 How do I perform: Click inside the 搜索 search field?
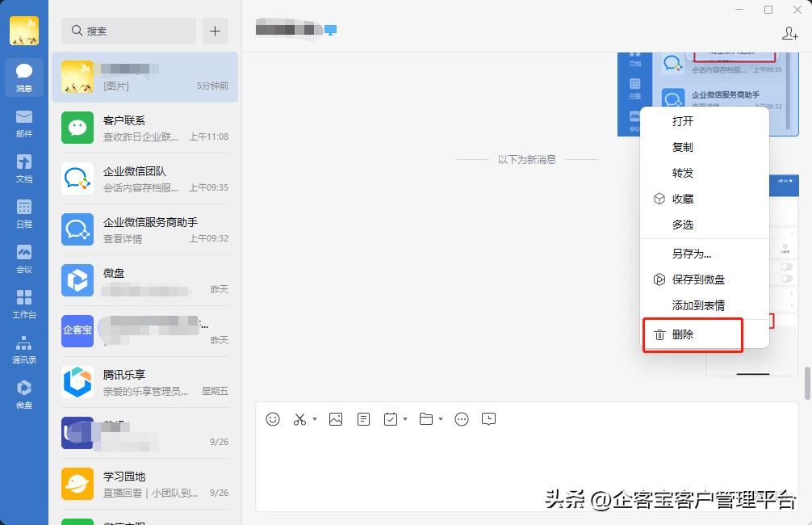click(128, 30)
